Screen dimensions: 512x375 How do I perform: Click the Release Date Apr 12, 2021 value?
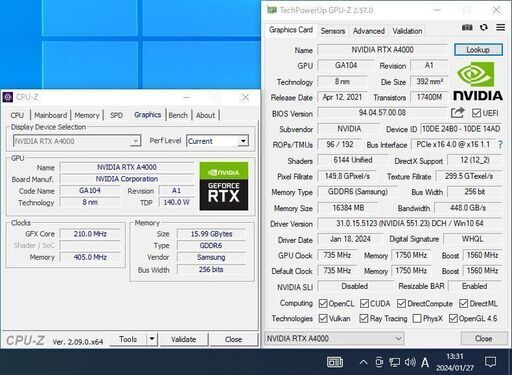coord(342,97)
